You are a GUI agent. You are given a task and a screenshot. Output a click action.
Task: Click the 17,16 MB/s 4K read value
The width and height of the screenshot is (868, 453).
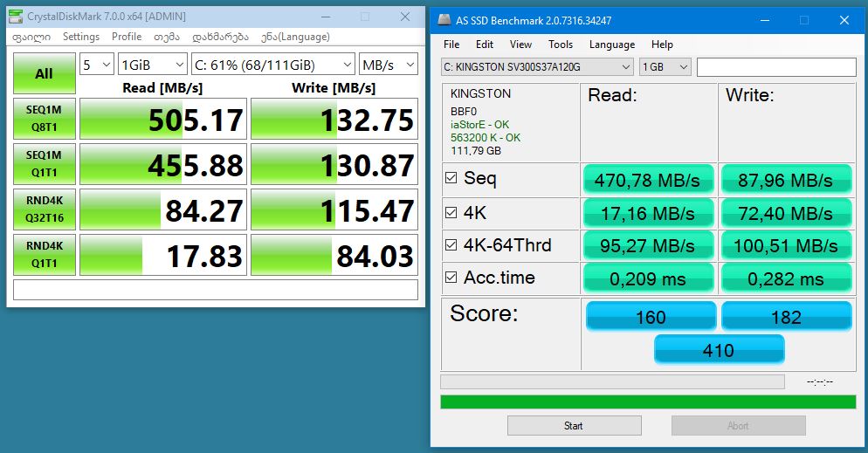coord(648,213)
